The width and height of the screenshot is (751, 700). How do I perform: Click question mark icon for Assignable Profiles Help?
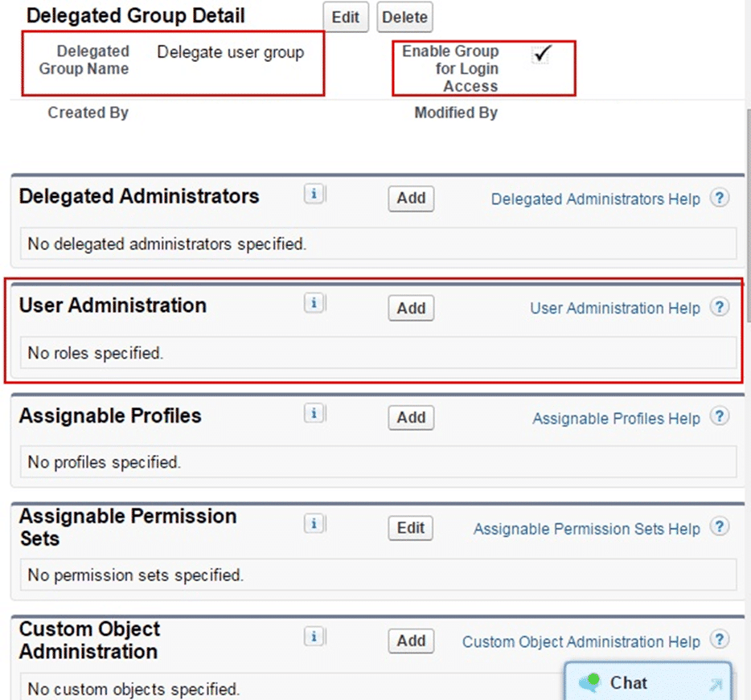(x=720, y=417)
